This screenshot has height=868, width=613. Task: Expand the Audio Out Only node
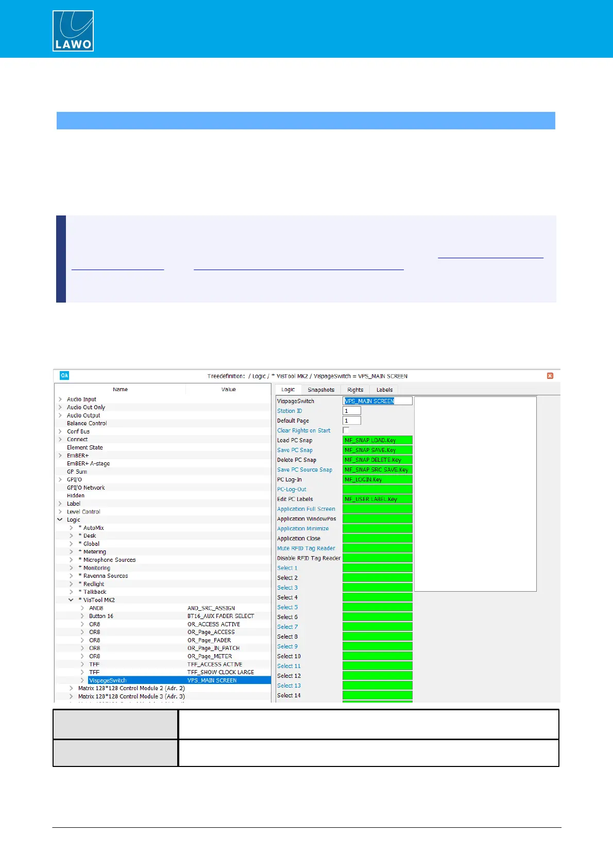click(x=60, y=407)
